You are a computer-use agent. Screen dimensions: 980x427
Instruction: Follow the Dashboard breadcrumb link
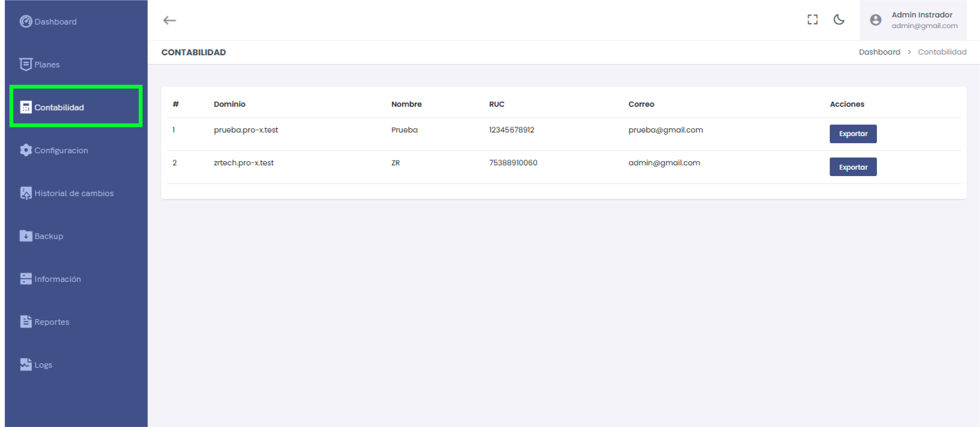click(879, 52)
